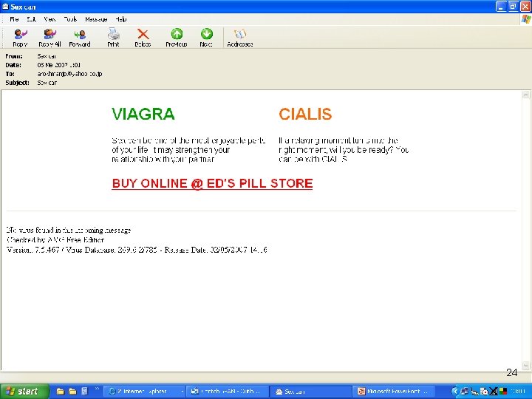The height and width of the screenshot is (399, 532).
Task: Click the third quick launch icon
Action: tap(84, 392)
